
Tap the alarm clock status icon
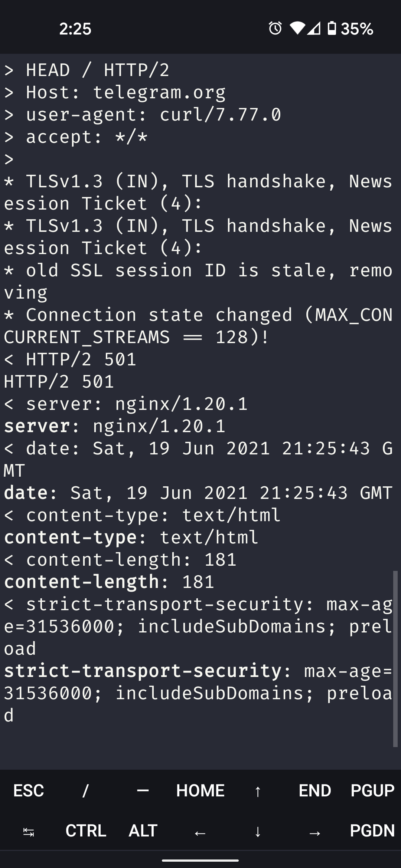click(275, 28)
